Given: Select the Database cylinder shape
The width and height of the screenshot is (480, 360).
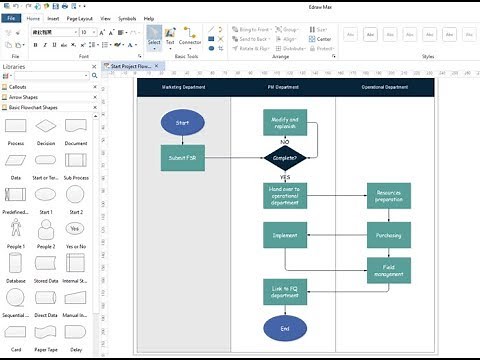Looking at the screenshot, I should (x=15, y=263).
